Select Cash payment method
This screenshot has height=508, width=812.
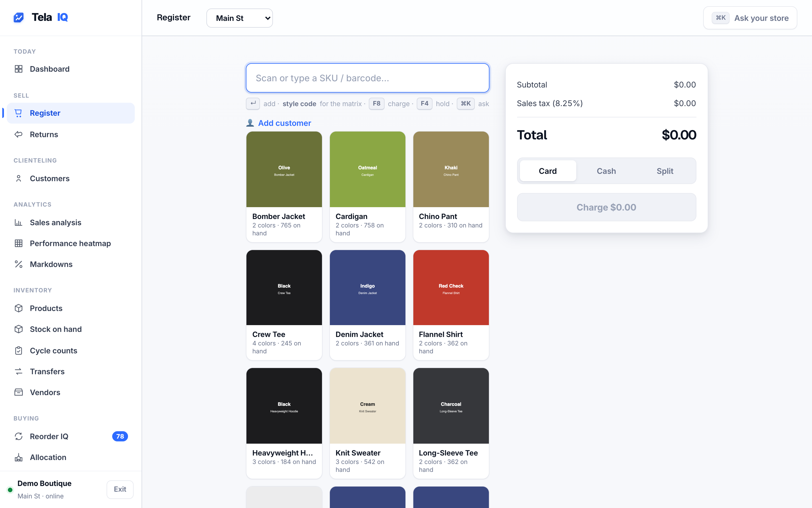pos(606,171)
